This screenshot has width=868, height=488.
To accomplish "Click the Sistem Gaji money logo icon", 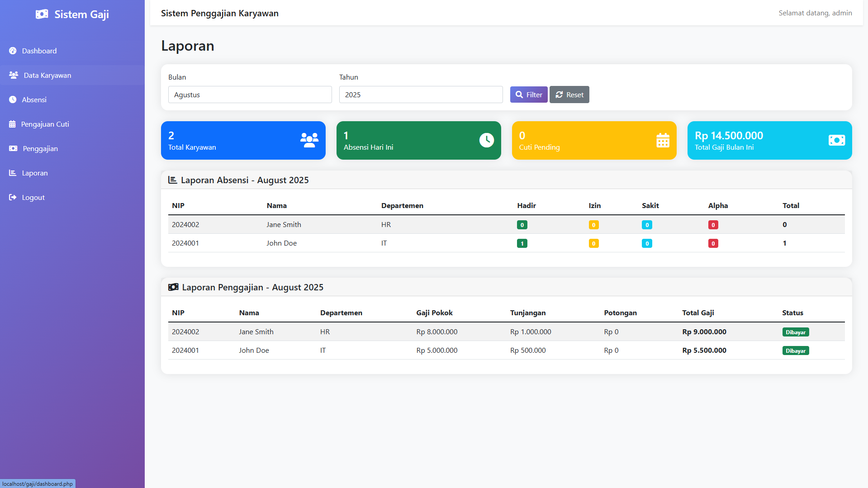I will [42, 14].
